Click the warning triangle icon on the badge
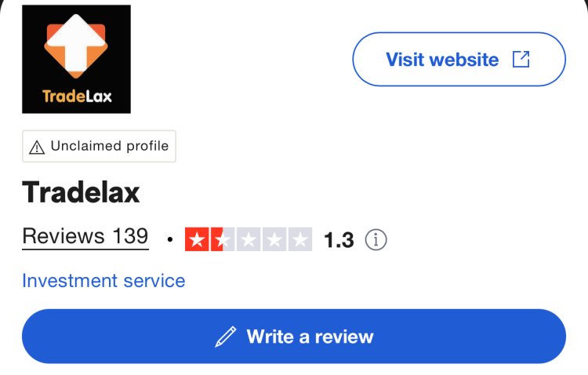The height and width of the screenshot is (375, 588). click(37, 147)
